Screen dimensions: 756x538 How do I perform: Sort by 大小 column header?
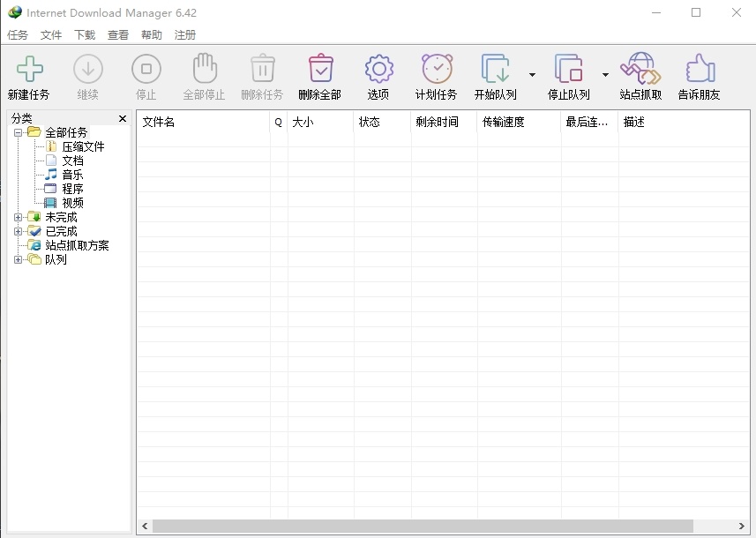click(x=320, y=122)
